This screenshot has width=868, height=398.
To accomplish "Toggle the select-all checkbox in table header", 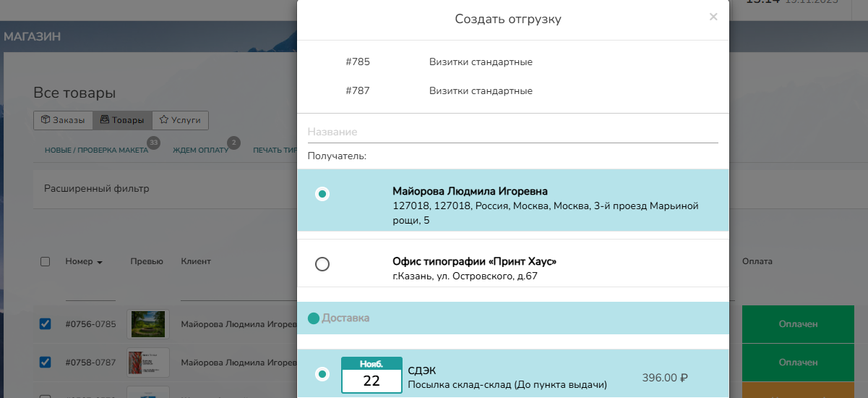I will (x=45, y=262).
